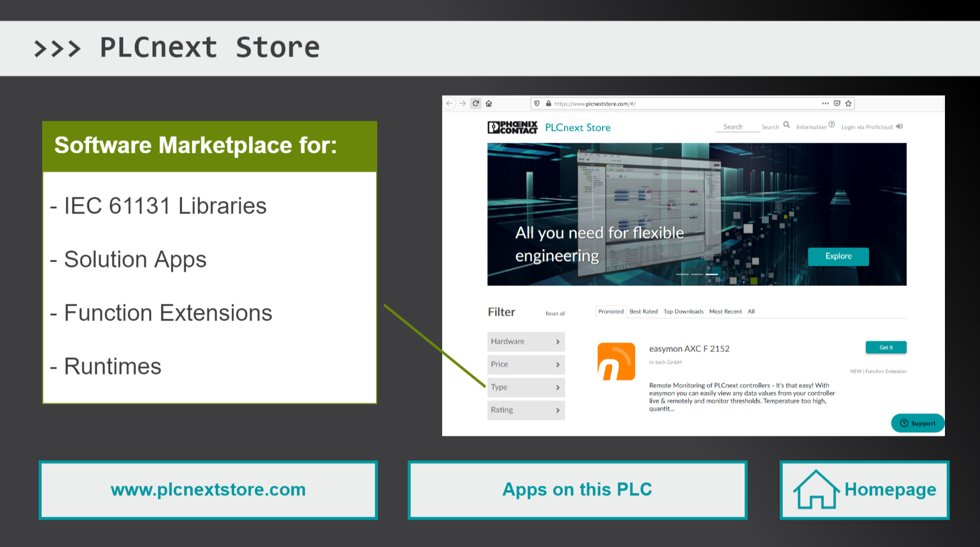Click the easymon app orange icon
The image size is (980, 547).
[616, 361]
